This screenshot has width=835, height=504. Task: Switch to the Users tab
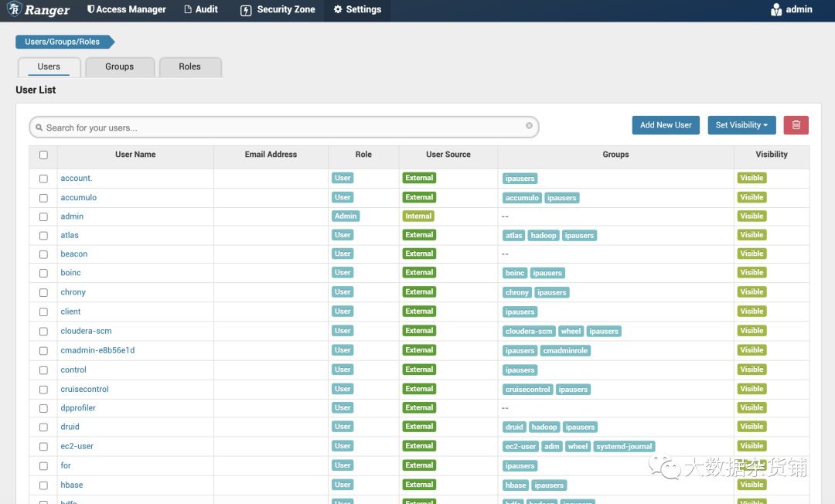(49, 67)
